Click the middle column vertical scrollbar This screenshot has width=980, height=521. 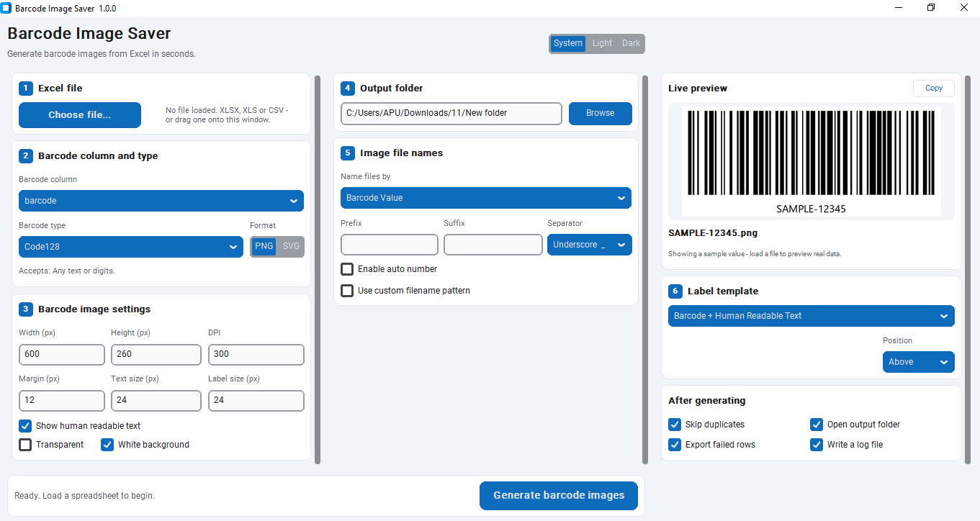[645, 270]
